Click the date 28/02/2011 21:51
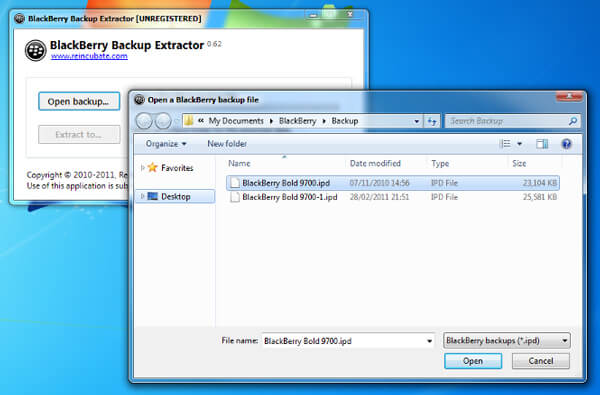This screenshot has height=395, width=600. [379, 197]
